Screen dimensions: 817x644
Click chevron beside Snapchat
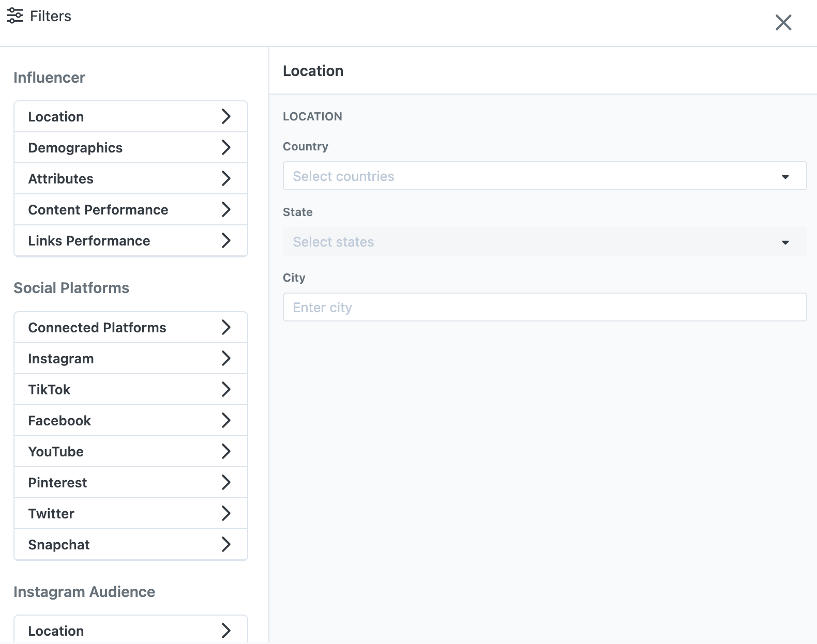point(226,544)
